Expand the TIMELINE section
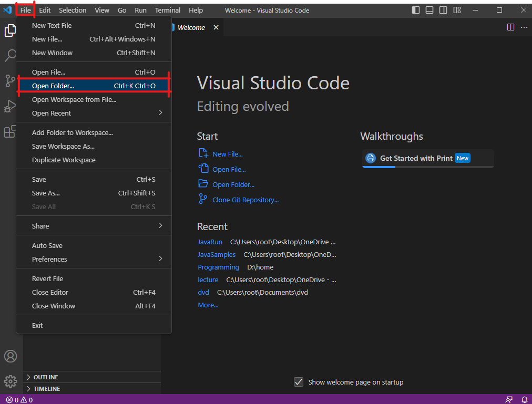The height and width of the screenshot is (404, 532). (47, 389)
